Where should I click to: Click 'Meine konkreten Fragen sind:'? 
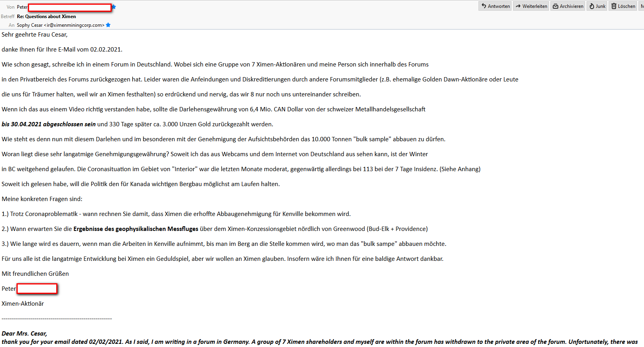point(42,199)
